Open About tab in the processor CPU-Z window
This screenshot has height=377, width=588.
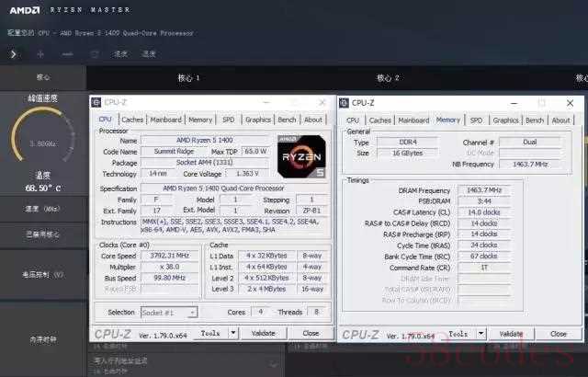313,120
